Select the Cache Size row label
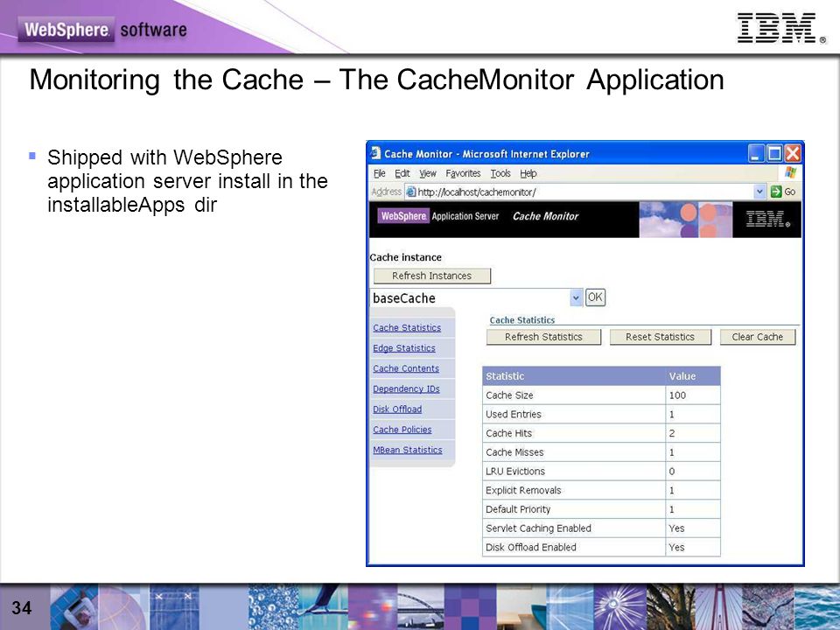 coord(509,395)
